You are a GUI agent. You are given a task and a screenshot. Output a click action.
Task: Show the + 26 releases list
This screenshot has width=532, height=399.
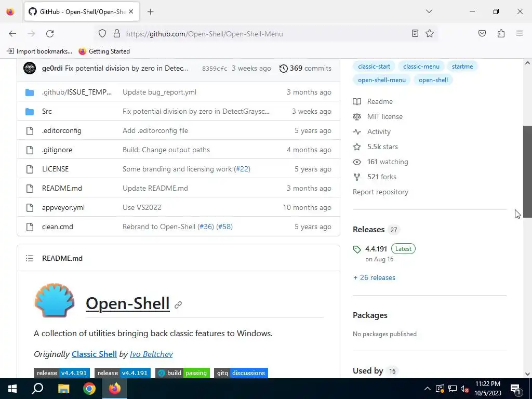pyautogui.click(x=374, y=277)
